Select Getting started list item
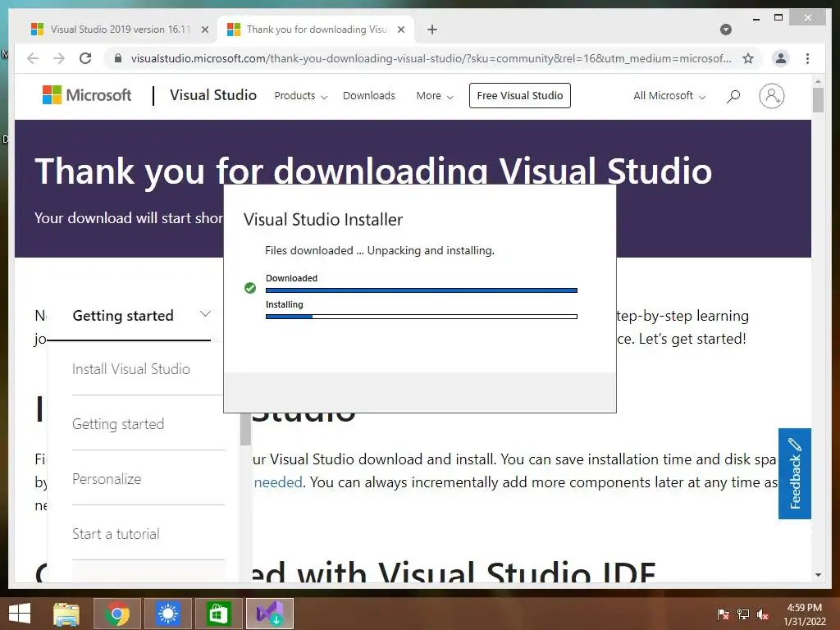840x630 pixels. [x=118, y=424]
